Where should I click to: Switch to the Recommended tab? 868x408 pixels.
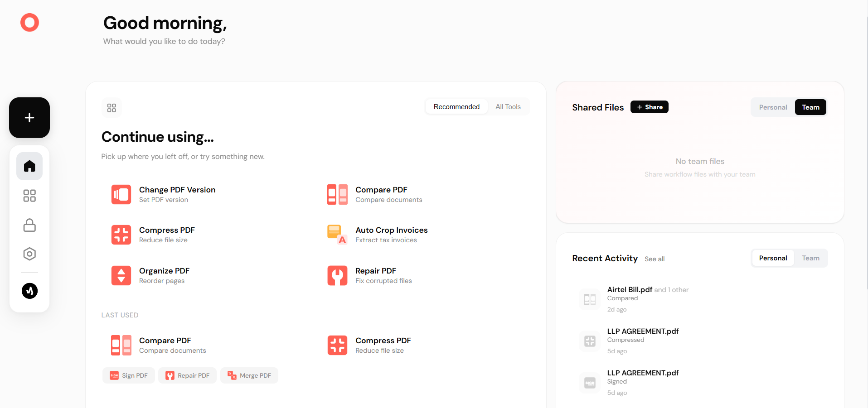point(456,107)
